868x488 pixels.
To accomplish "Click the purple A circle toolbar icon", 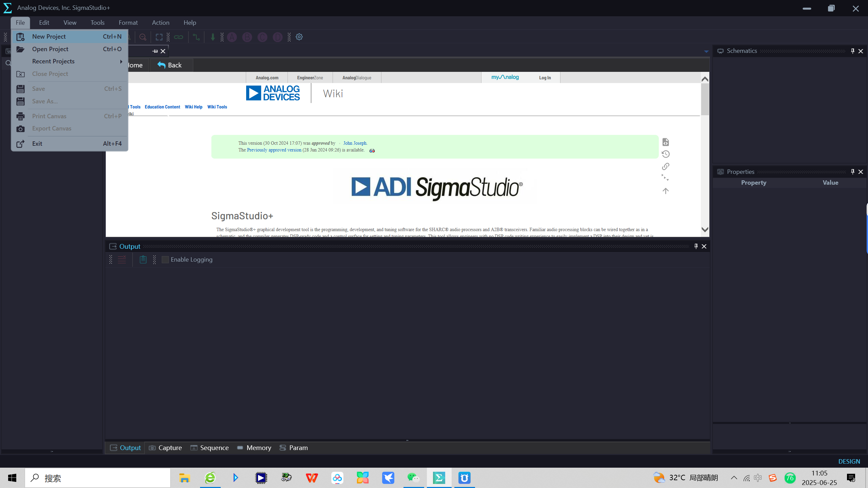I will (x=232, y=37).
